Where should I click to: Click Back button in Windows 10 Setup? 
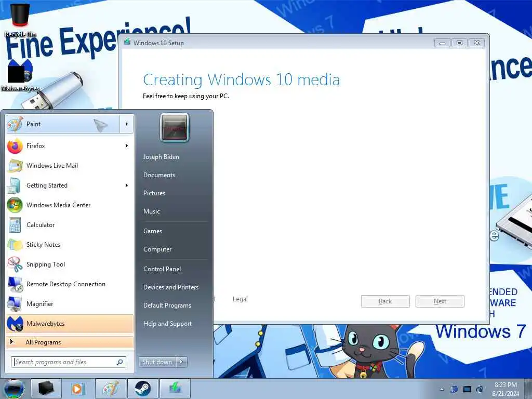[x=385, y=301]
